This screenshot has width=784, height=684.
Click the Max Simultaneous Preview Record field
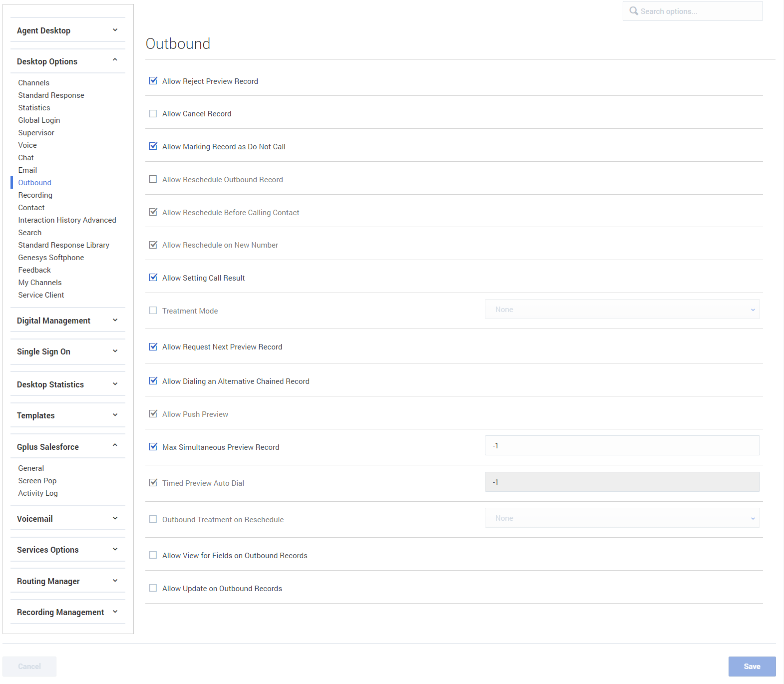[x=622, y=446]
